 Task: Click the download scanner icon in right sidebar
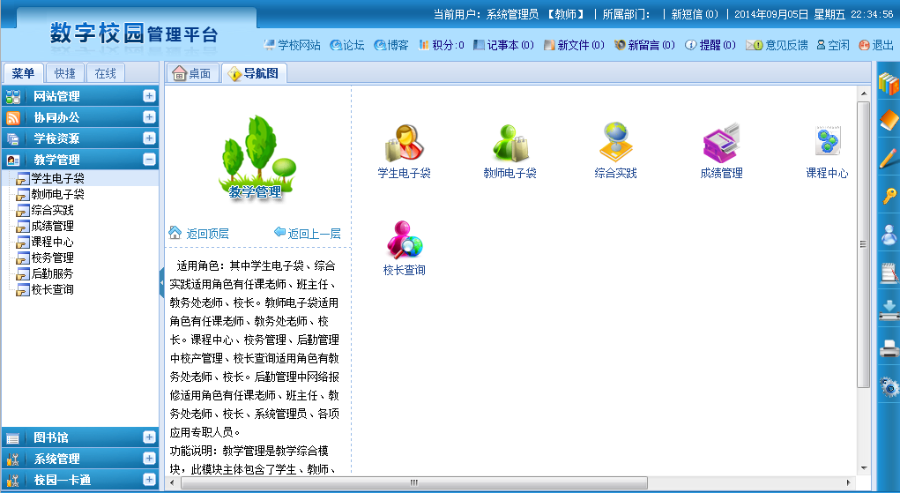point(889,310)
